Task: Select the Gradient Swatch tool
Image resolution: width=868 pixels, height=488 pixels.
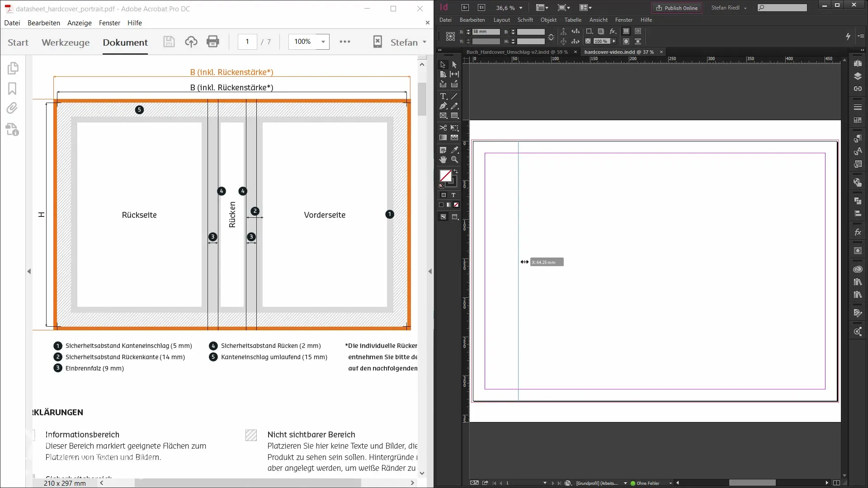Action: pos(443,137)
